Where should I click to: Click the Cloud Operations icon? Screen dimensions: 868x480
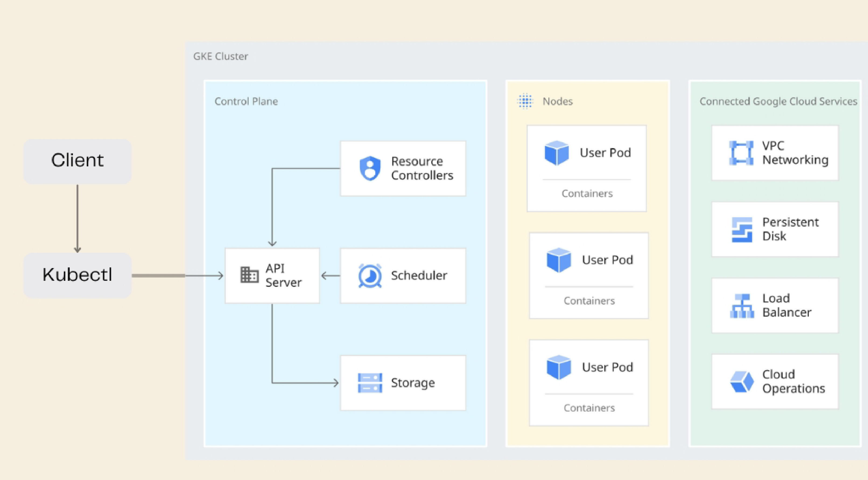tap(742, 382)
